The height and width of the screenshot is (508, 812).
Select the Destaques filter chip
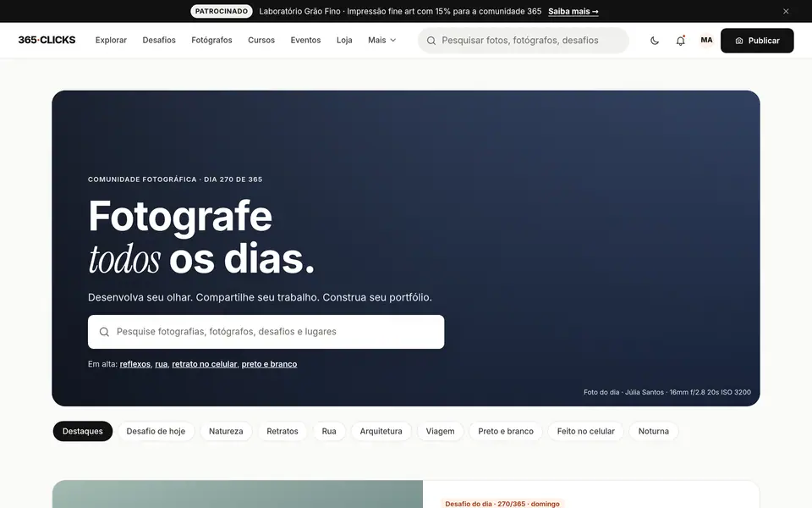(x=82, y=431)
